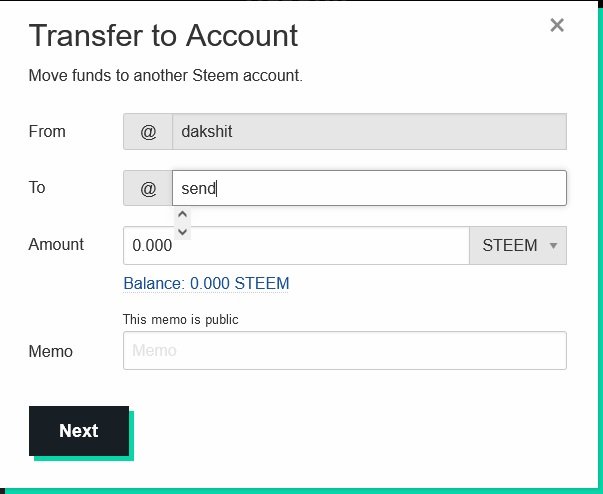Click the To label
Screen dimensions: 603x494
pyautogui.click(x=37, y=187)
